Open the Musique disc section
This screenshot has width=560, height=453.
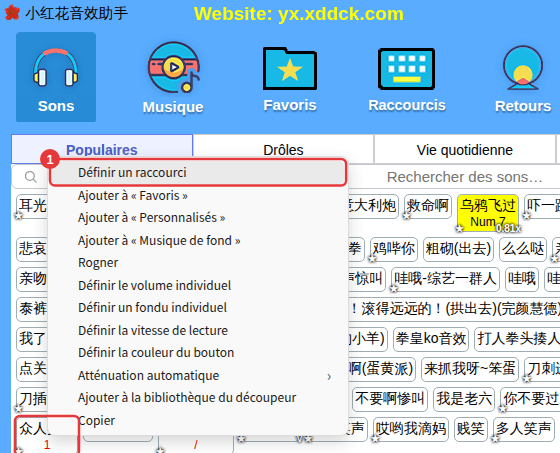point(173,78)
